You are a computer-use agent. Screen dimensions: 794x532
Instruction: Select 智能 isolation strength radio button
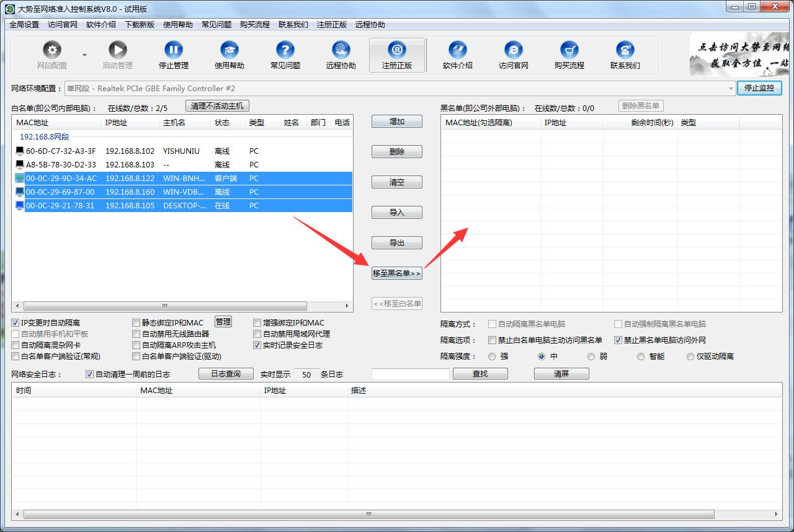(x=641, y=357)
